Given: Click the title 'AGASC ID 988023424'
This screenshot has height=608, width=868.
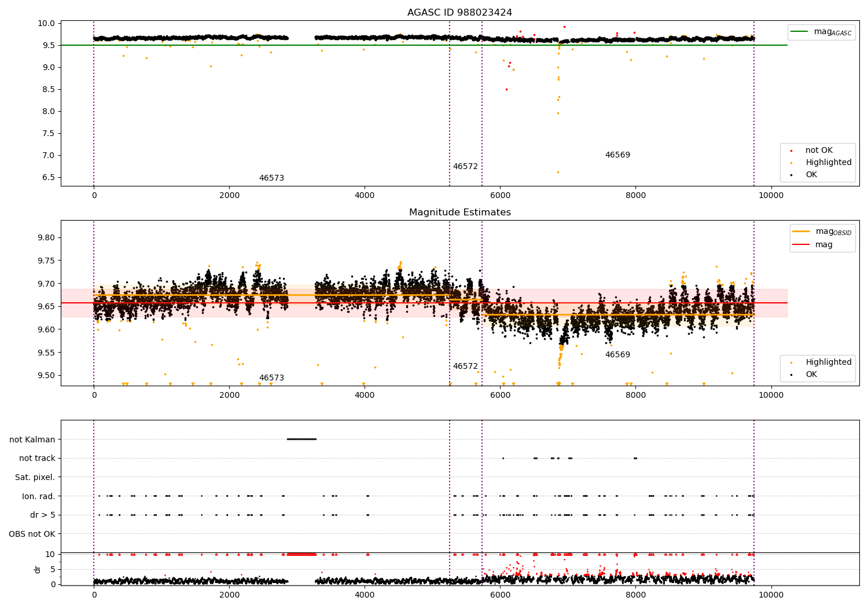Looking at the screenshot, I should [x=459, y=13].
